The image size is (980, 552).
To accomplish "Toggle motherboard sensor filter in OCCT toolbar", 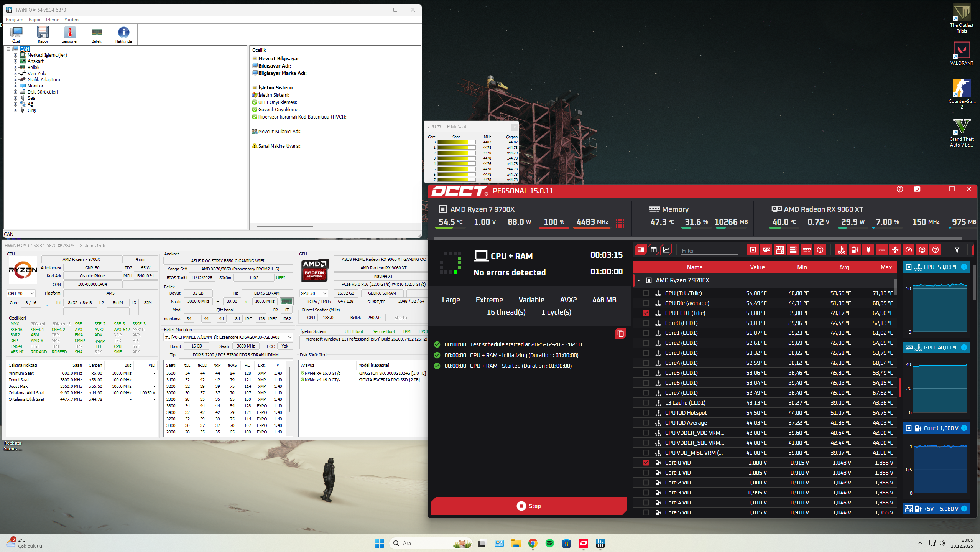I will (x=780, y=250).
